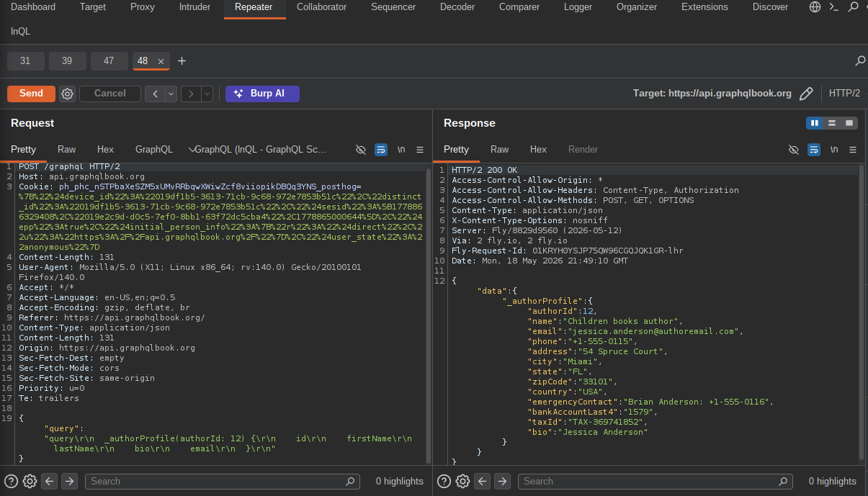Click the Repeater tab search magnifier icon

pyautogui.click(x=860, y=61)
